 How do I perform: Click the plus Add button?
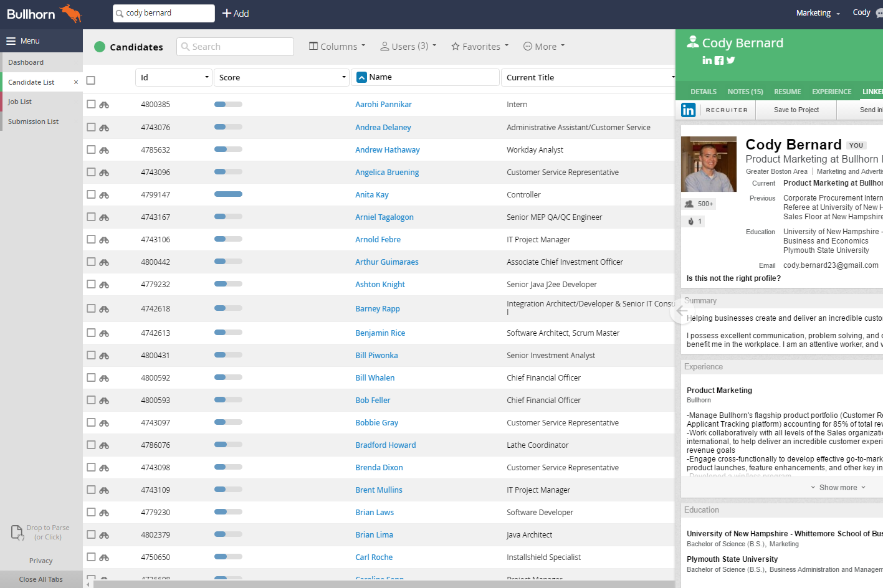click(236, 13)
